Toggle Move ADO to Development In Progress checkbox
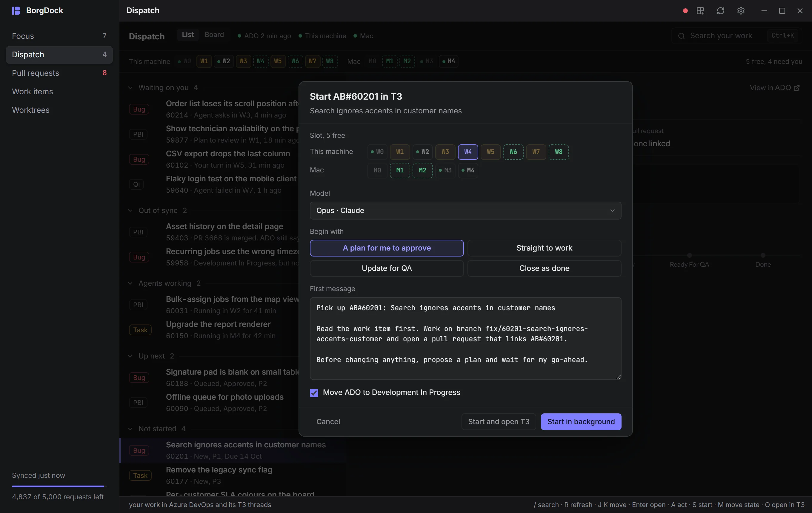Viewport: 812px width, 513px height. tap(314, 393)
